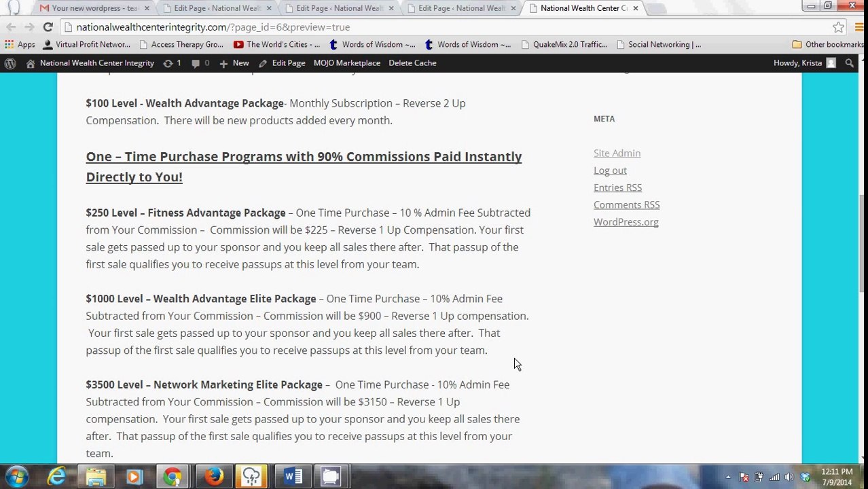Close the Gmail 'Your new wordpress' tab
The width and height of the screenshot is (868, 489).
pos(146,8)
